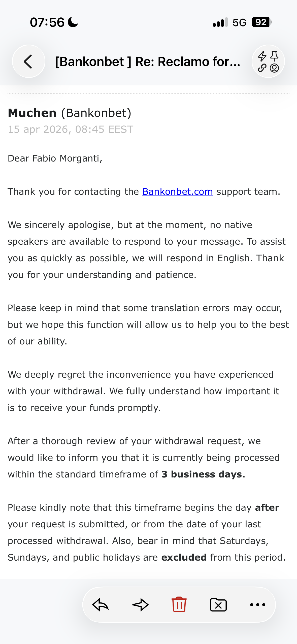
Task: Tap the chain link icon in header
Action: tap(262, 68)
